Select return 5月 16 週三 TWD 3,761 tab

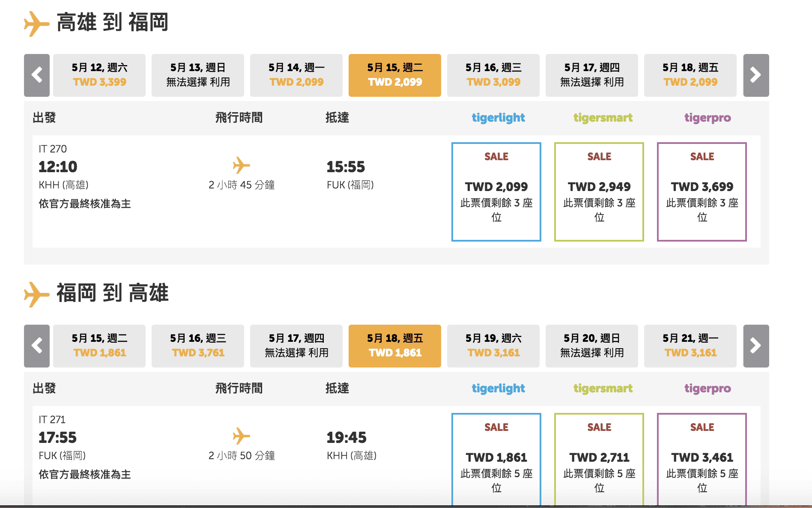[x=198, y=346]
